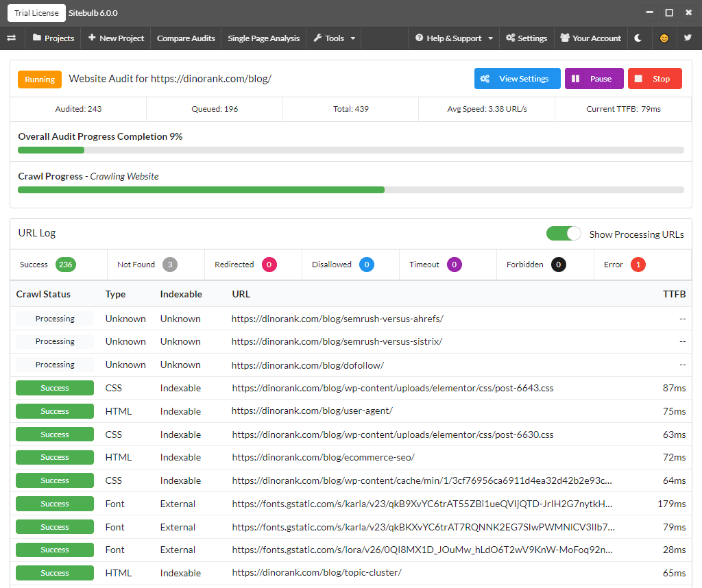The image size is (702, 588).
Task: Open Single Page Analysis
Action: 264,38
